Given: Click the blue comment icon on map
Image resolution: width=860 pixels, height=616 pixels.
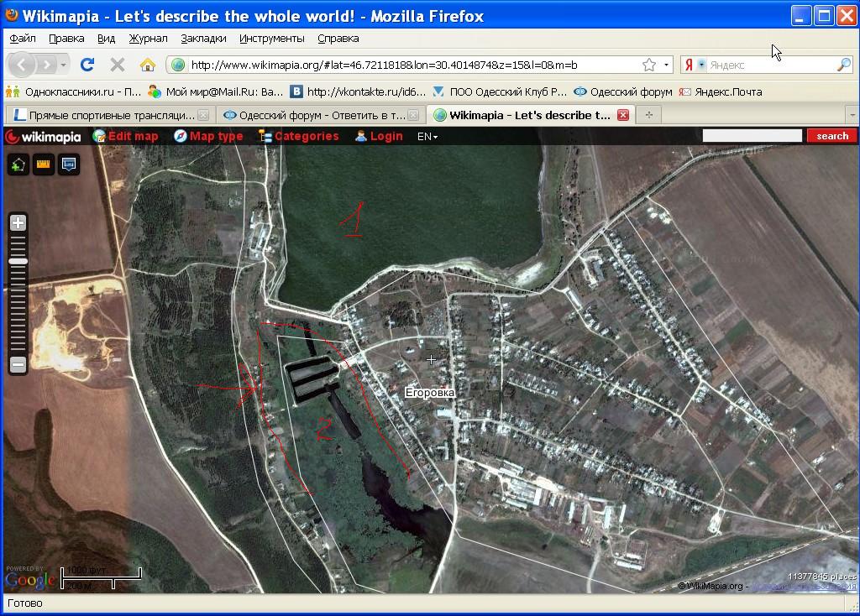Looking at the screenshot, I should [68, 164].
